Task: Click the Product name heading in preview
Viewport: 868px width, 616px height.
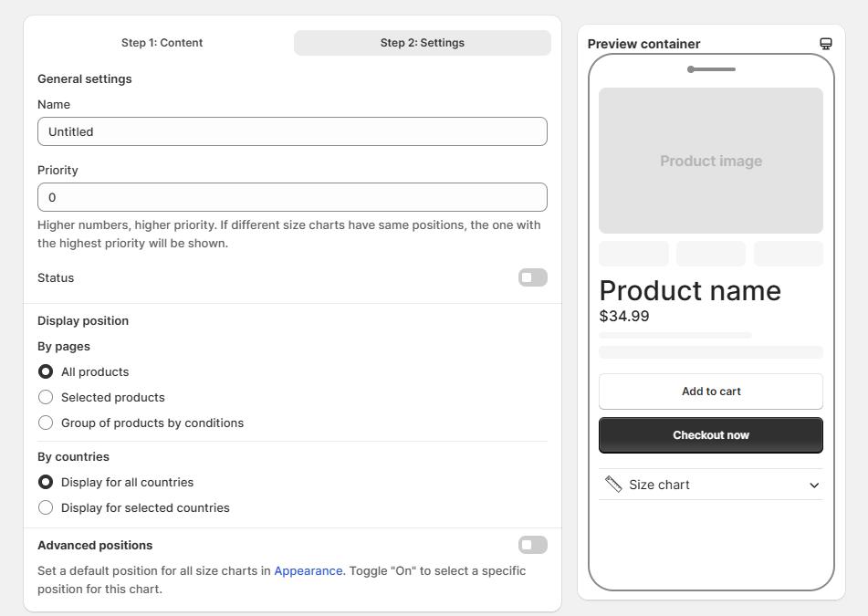Action: point(690,290)
